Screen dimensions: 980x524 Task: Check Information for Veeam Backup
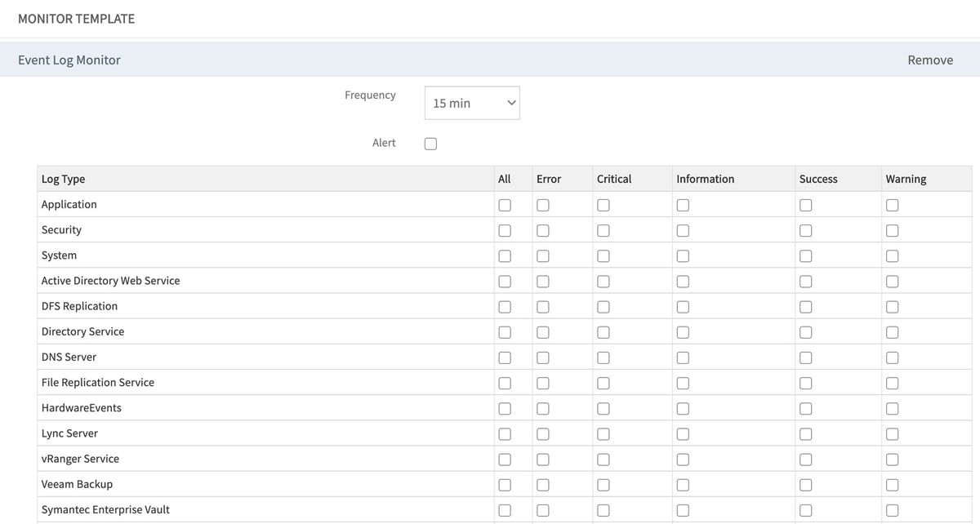coord(683,485)
